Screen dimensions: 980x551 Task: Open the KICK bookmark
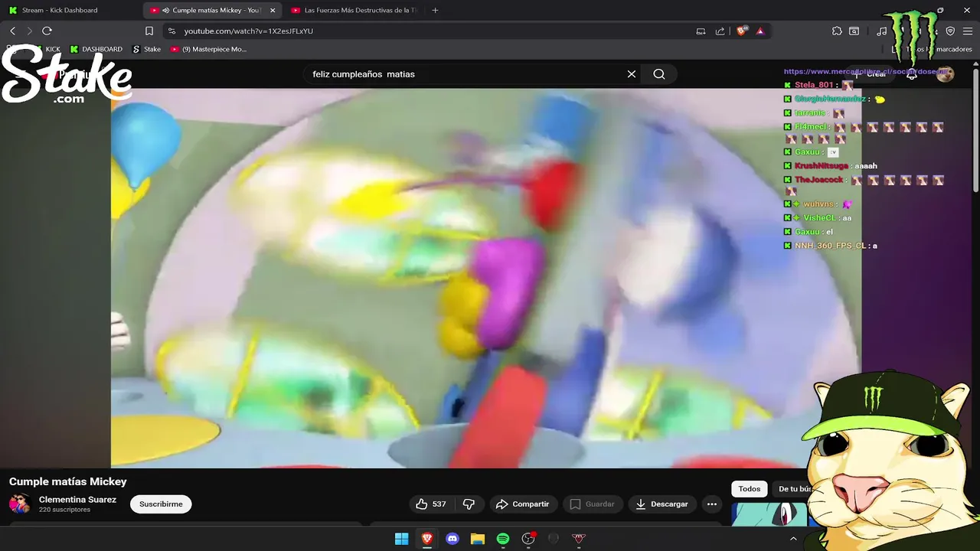pos(47,49)
